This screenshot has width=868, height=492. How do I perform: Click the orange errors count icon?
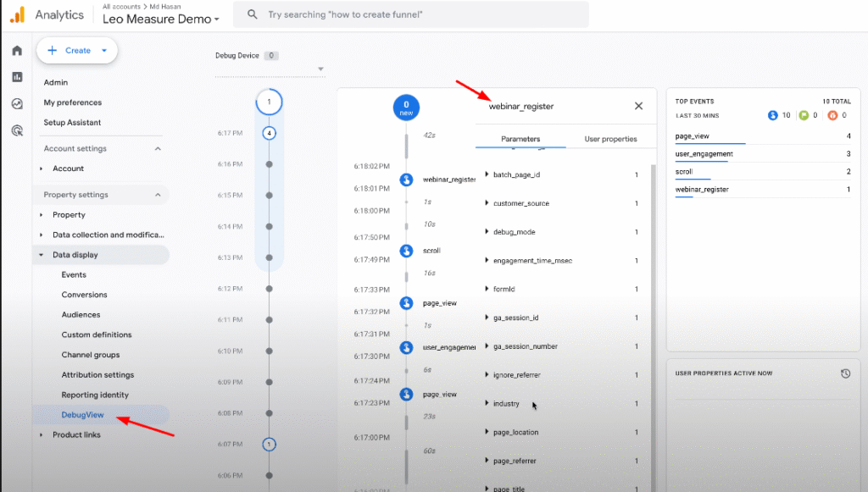click(832, 115)
